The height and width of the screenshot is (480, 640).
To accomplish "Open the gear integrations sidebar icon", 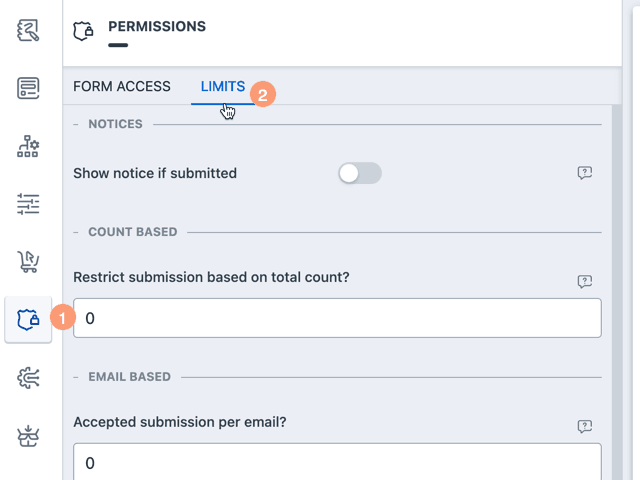I will click(28, 378).
